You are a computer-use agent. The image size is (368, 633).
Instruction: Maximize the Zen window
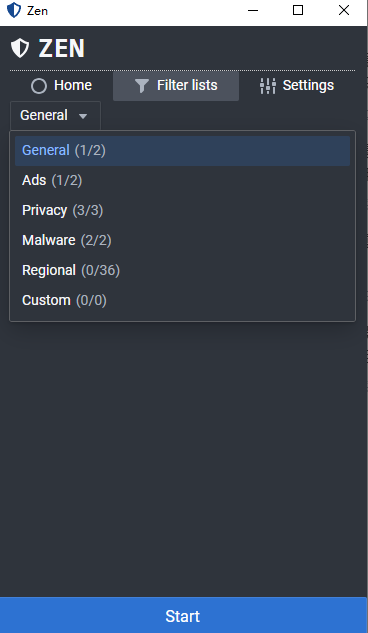tap(298, 10)
